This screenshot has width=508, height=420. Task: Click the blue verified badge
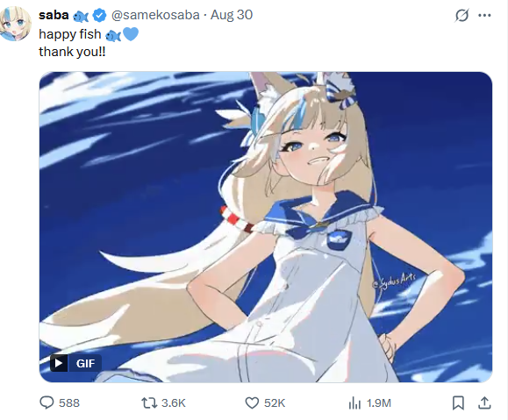point(99,15)
